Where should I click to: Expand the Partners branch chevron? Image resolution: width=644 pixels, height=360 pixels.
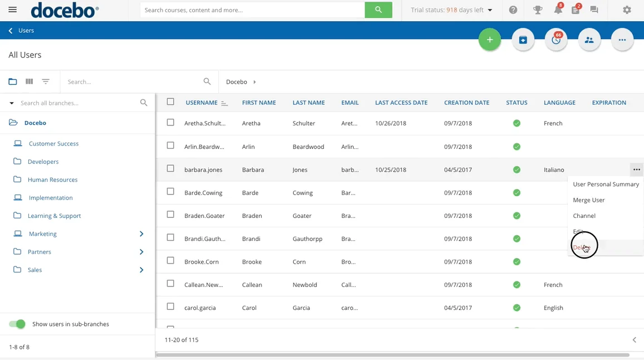pyautogui.click(x=142, y=252)
